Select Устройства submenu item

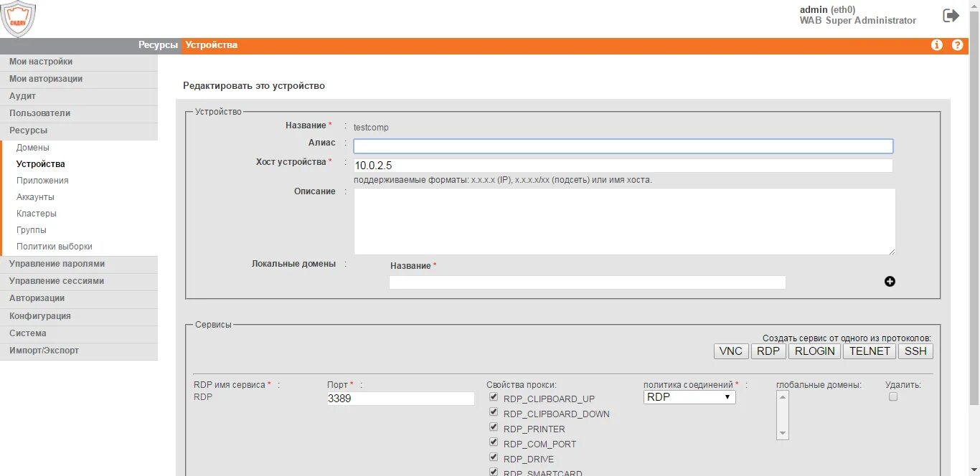point(40,164)
